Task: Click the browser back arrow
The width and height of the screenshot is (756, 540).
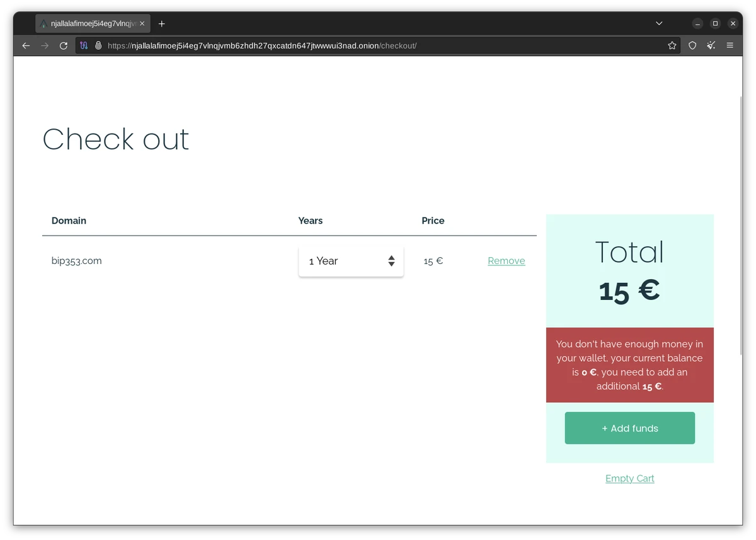Action: coord(26,45)
